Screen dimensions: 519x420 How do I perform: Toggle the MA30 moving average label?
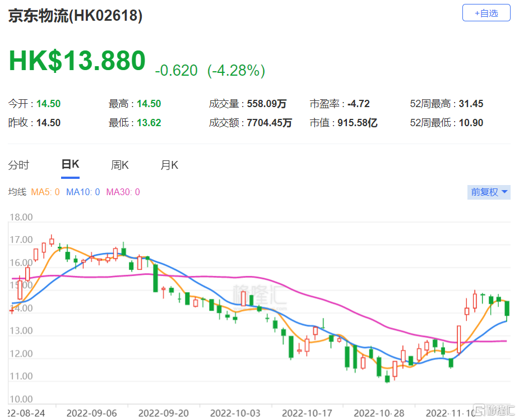(x=123, y=192)
